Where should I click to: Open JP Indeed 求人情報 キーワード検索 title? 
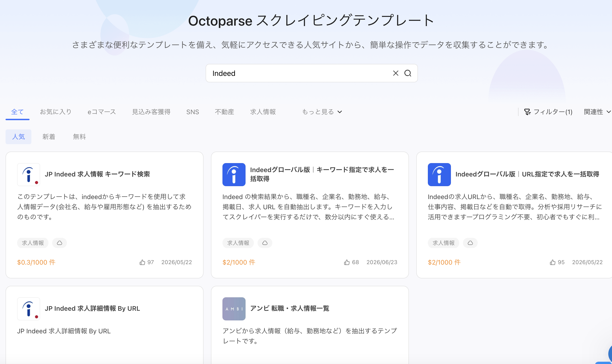tap(97, 174)
